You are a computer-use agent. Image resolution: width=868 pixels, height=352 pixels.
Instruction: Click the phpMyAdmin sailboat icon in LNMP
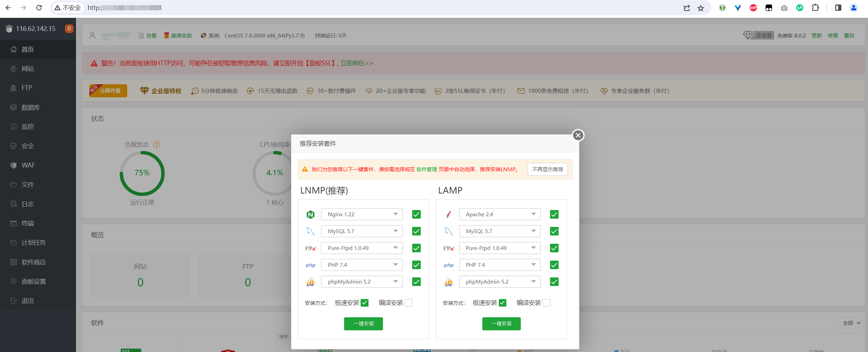(310, 282)
